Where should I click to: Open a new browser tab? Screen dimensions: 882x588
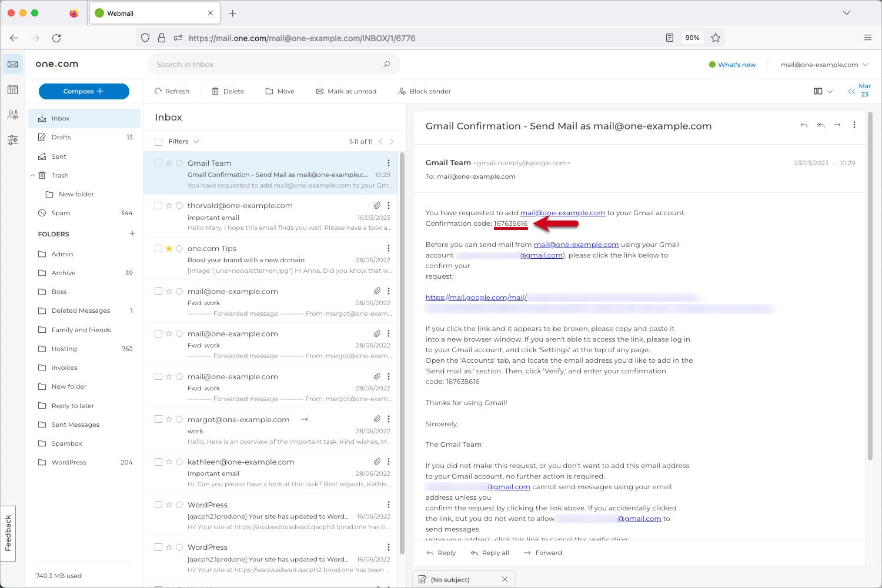(233, 13)
